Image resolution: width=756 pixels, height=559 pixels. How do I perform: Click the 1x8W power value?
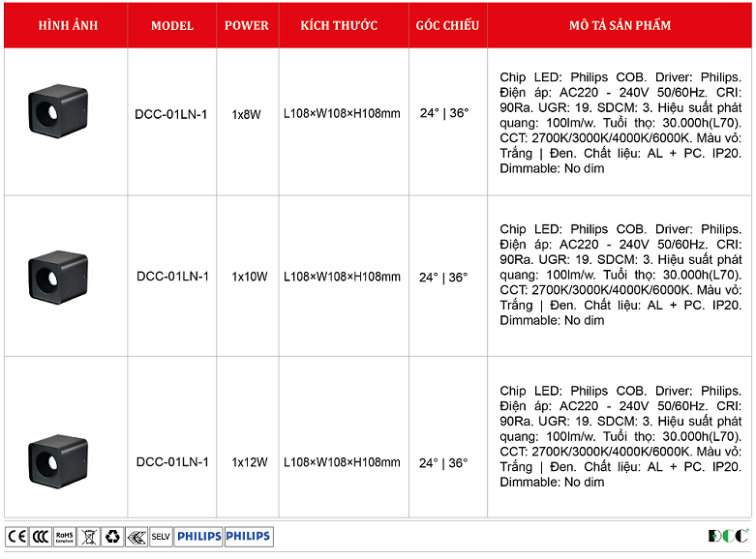[x=247, y=114]
